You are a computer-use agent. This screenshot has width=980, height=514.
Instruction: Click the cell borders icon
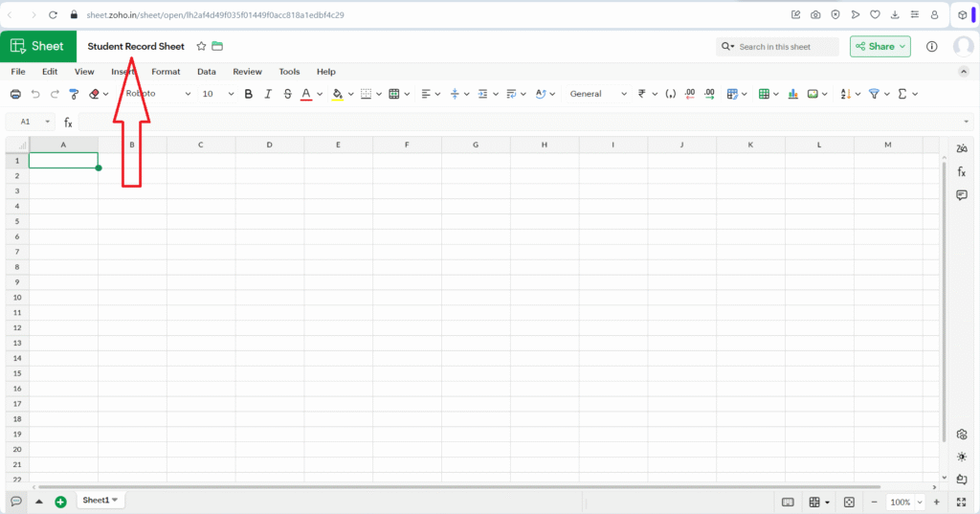(x=367, y=94)
